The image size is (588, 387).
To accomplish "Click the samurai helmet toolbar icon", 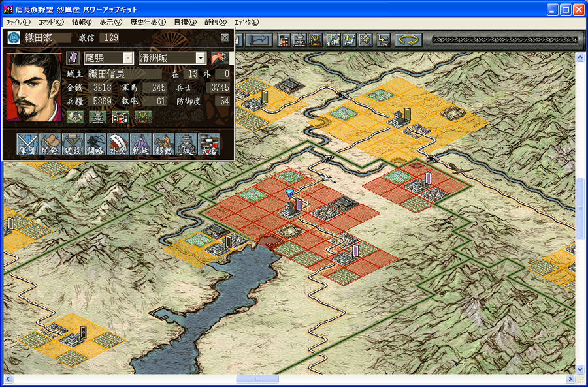I will 316,40.
